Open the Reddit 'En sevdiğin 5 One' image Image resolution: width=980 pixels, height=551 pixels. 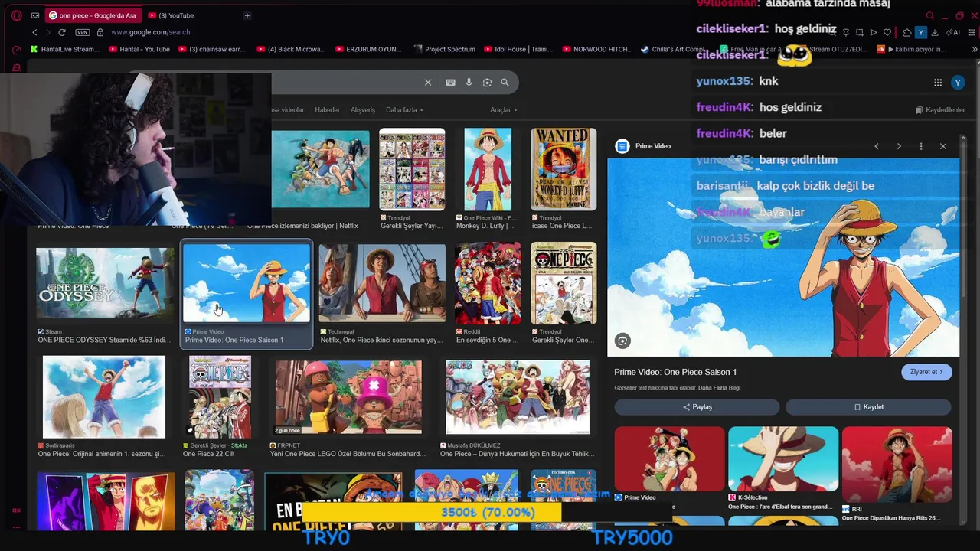coord(488,283)
